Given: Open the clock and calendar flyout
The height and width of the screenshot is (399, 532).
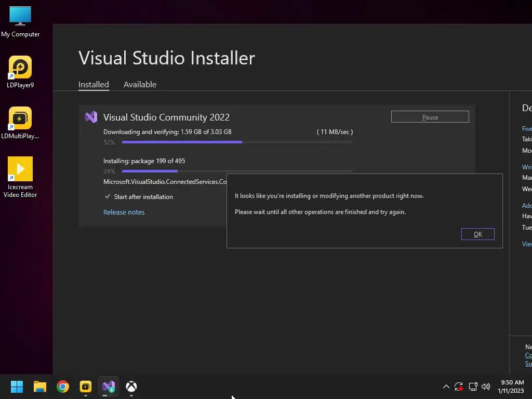Looking at the screenshot, I should pyautogui.click(x=511, y=387).
